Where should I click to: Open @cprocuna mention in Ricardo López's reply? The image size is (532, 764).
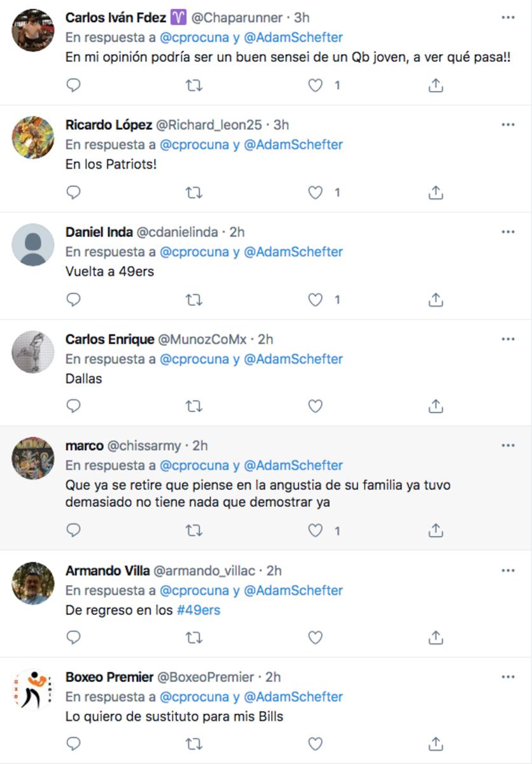point(194,145)
